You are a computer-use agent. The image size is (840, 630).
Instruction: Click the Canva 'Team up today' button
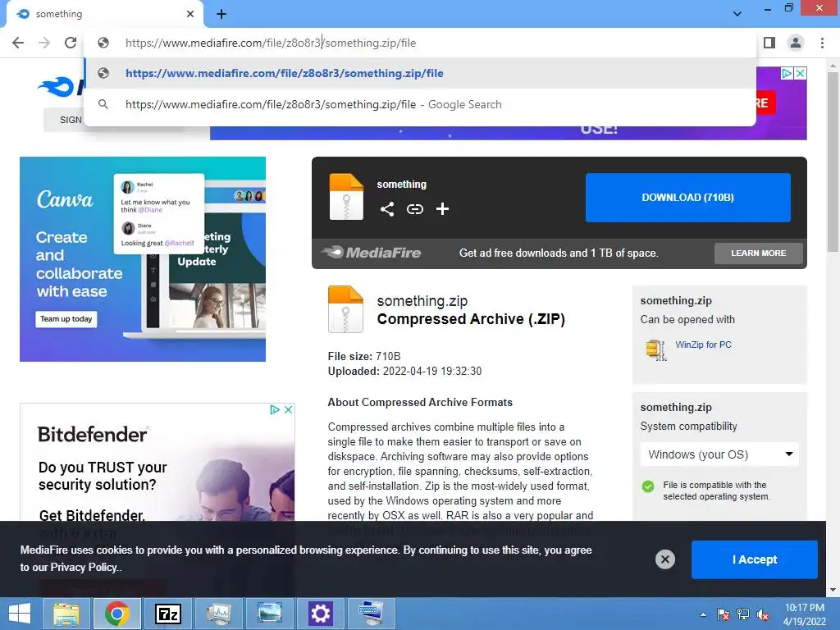[66, 319]
